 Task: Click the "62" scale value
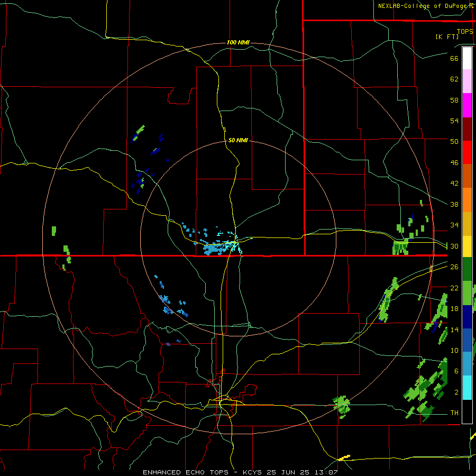454,79
